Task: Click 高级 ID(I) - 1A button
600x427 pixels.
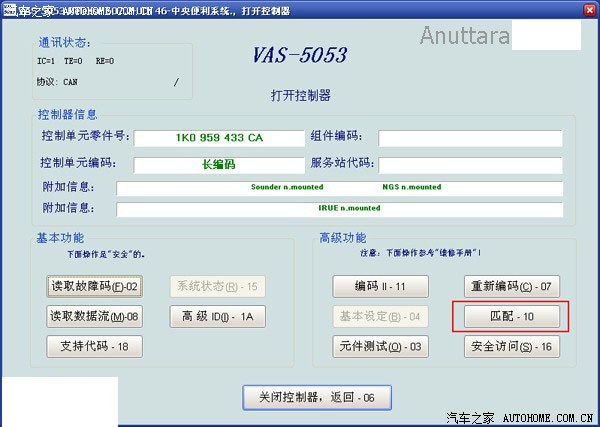Action: click(x=217, y=316)
